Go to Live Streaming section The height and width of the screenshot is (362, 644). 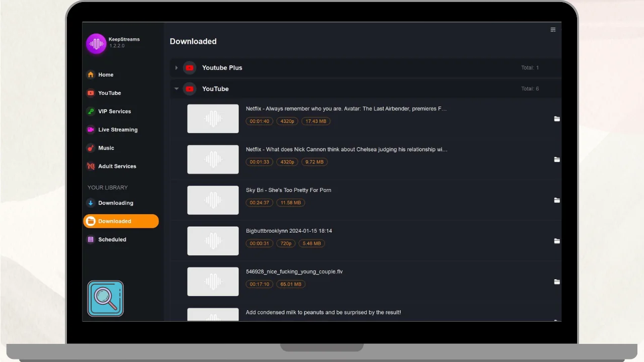click(117, 130)
